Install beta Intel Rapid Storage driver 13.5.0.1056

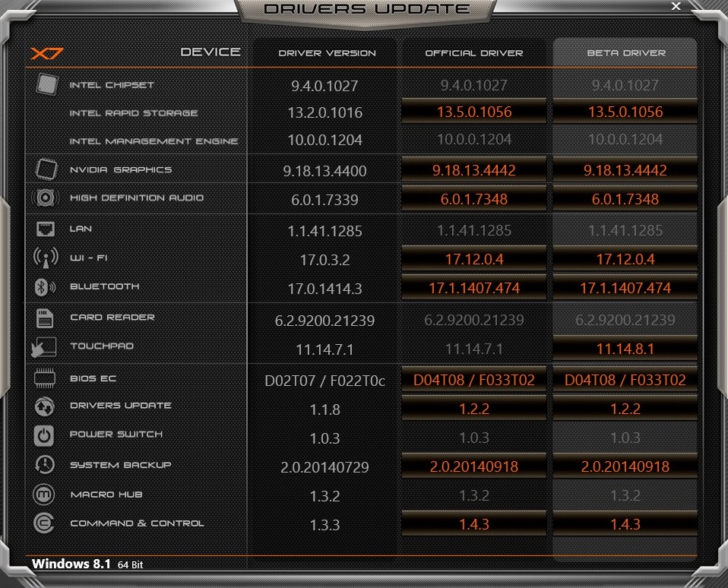(x=625, y=112)
